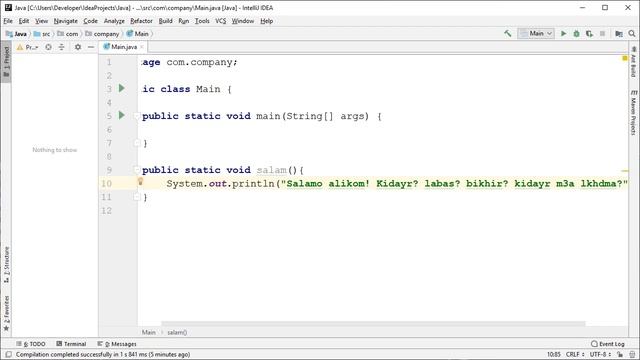The height and width of the screenshot is (360, 640).
Task: Click Main in the editor breadcrumb bar
Action: point(149,332)
